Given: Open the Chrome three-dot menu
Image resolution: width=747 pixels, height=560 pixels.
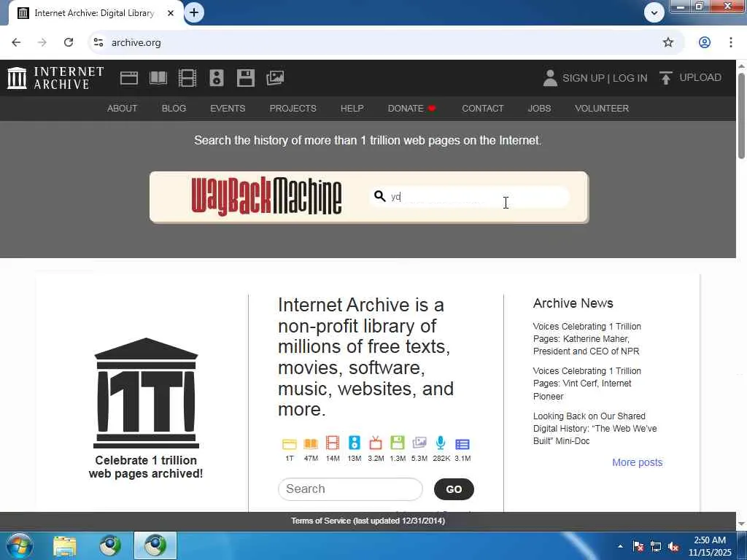Looking at the screenshot, I should point(731,42).
